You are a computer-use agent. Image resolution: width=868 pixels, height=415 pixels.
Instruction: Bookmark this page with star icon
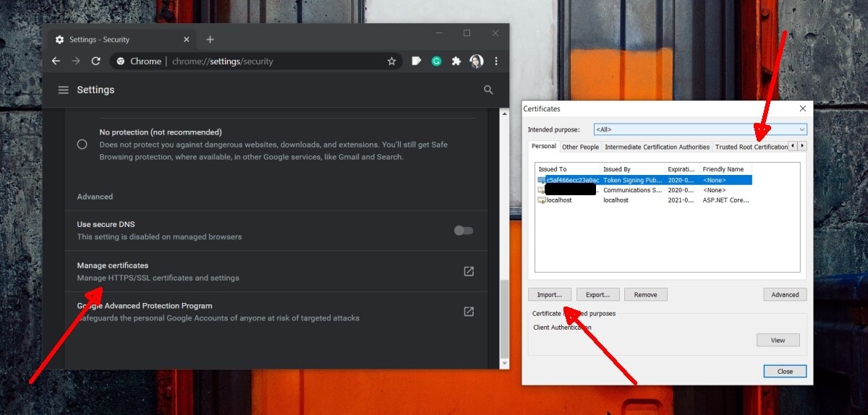click(391, 61)
